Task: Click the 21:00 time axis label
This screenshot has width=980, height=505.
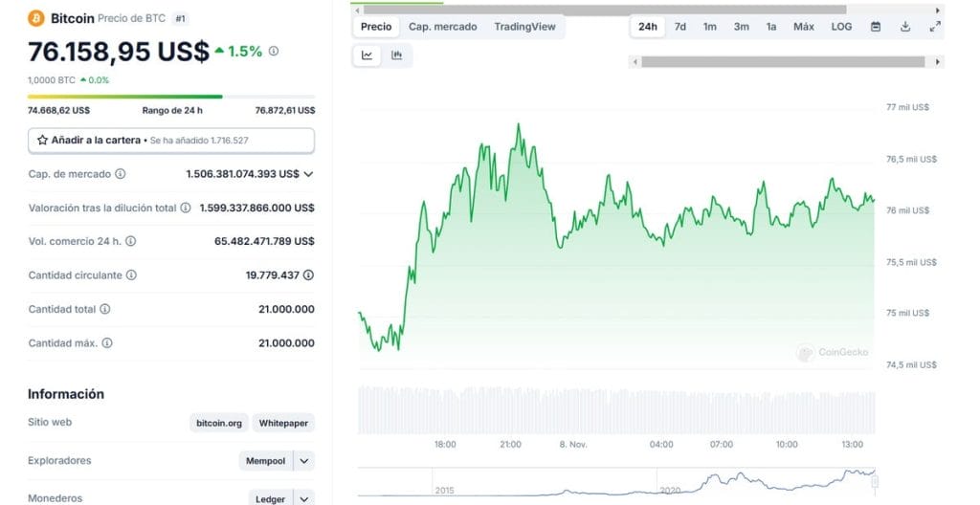Action: [510, 445]
